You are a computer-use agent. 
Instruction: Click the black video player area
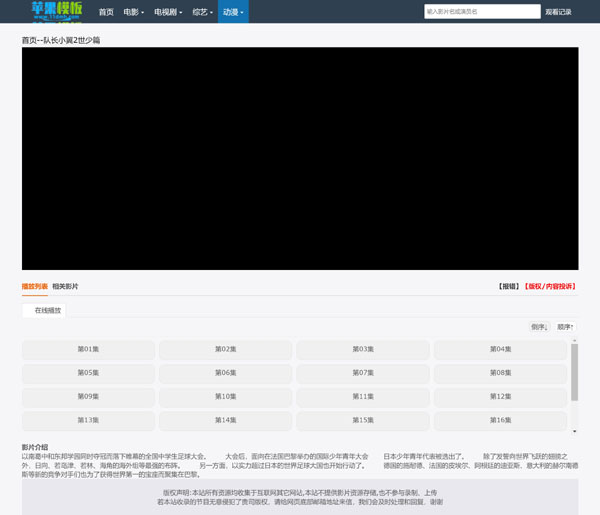(300, 158)
